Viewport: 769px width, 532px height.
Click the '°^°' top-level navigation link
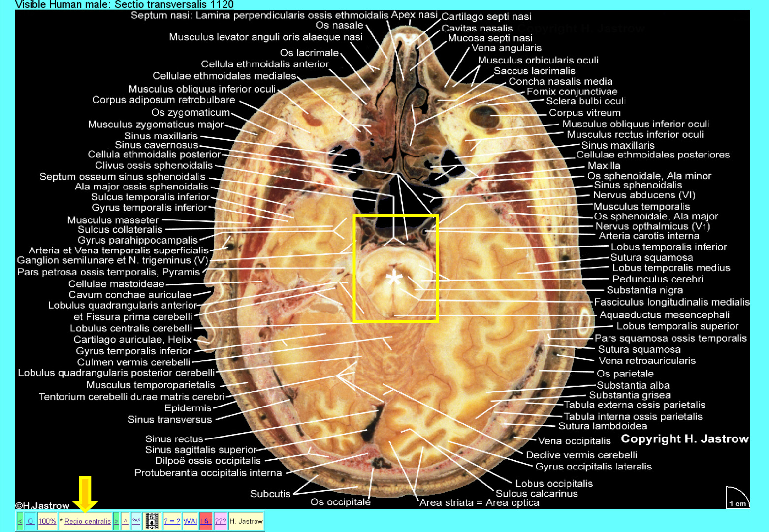point(136,521)
